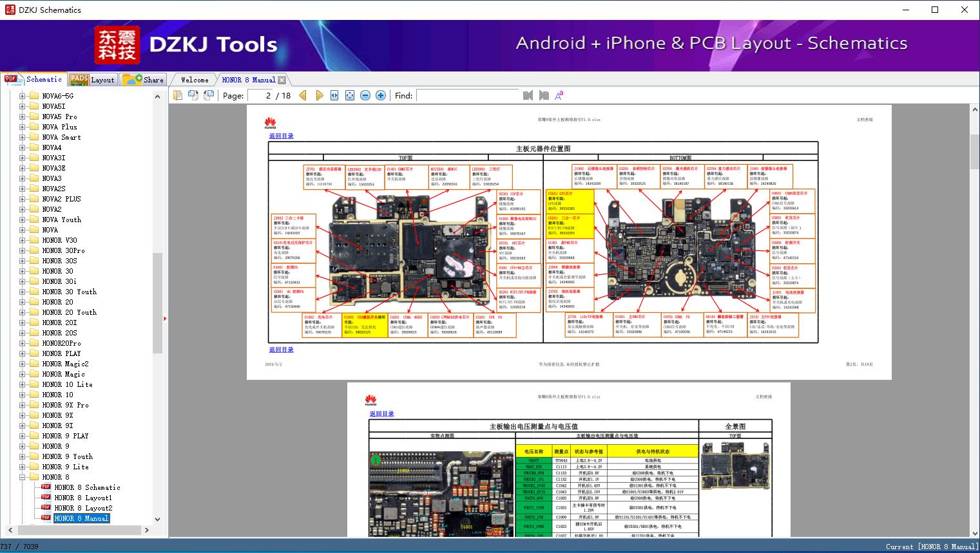
Task: Click the tree panel vertical scrollbar thumb
Action: click(x=157, y=303)
